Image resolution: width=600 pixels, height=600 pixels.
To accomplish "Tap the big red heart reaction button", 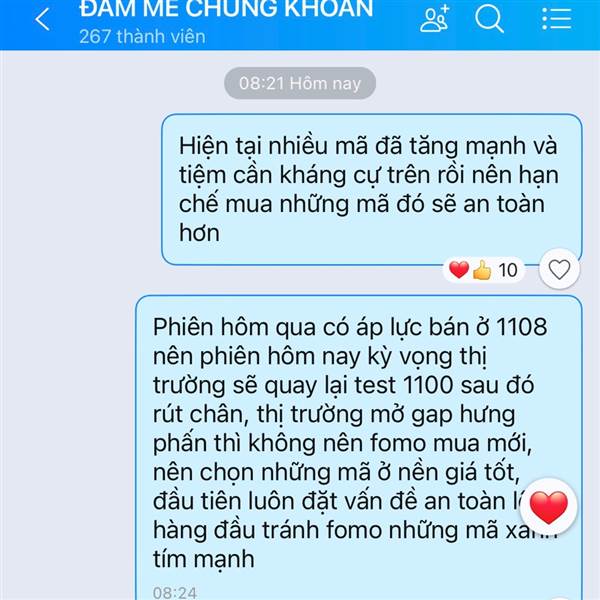I will (x=549, y=507).
